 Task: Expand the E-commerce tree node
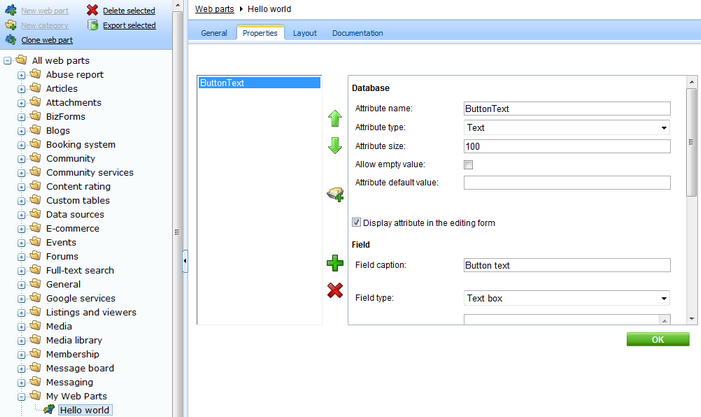click(22, 228)
